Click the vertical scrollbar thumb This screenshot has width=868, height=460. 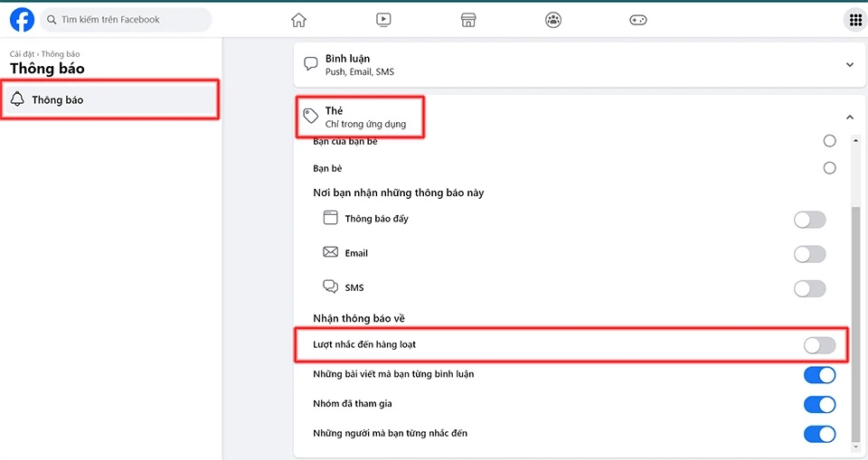pos(856,324)
